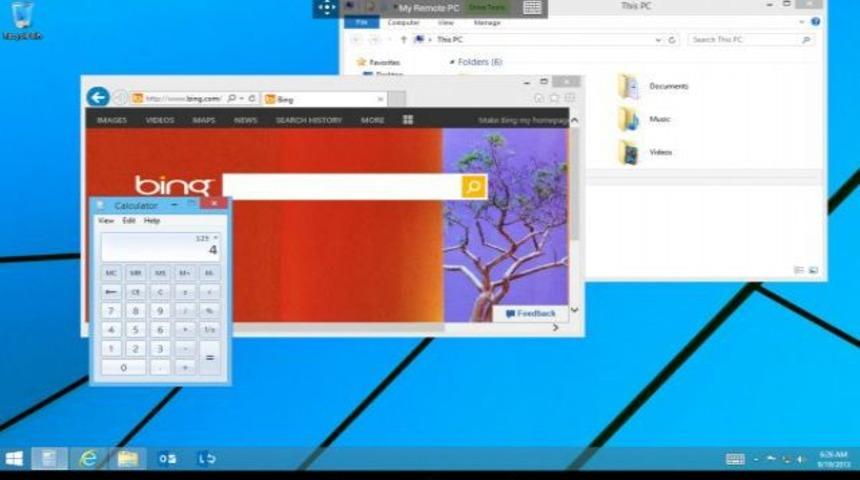This screenshot has height=480, width=860.
Task: Open Internet Explorer Tools gear icon
Action: 570,98
